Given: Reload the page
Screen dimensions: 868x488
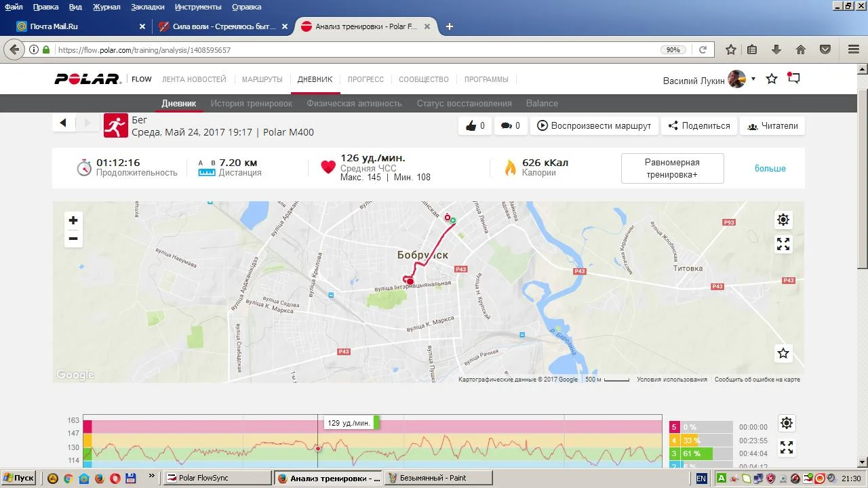Looking at the screenshot, I should click(x=703, y=49).
